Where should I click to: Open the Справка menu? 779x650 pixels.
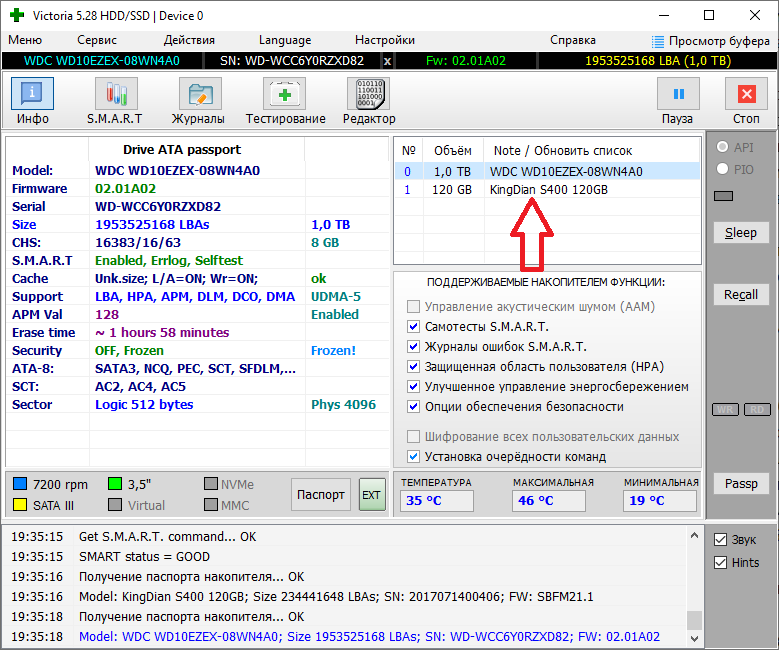[x=573, y=40]
